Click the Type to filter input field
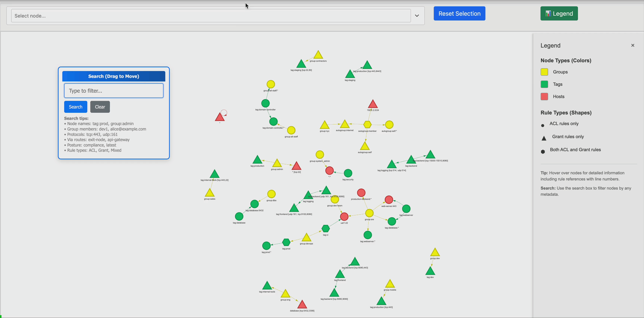 [114, 90]
